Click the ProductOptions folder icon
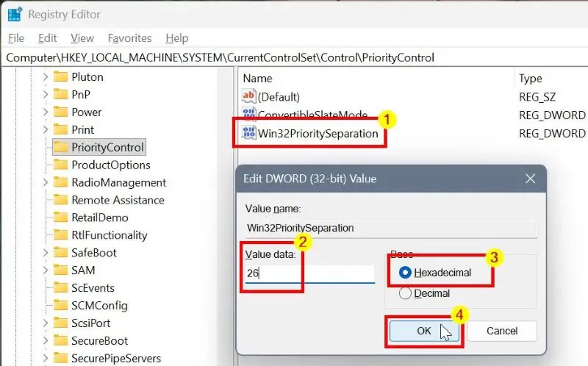 click(x=60, y=165)
